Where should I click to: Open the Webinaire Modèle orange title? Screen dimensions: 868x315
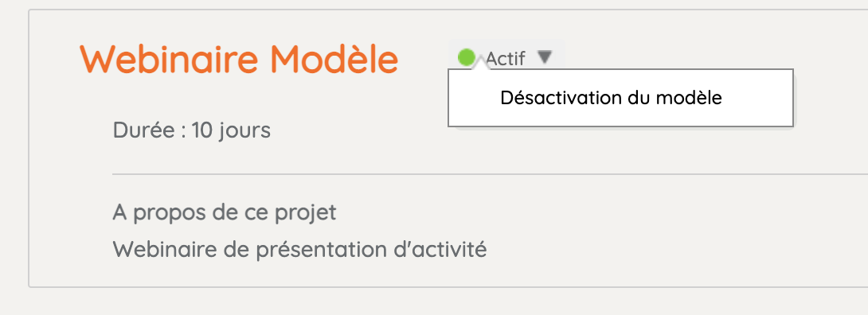[x=239, y=59]
